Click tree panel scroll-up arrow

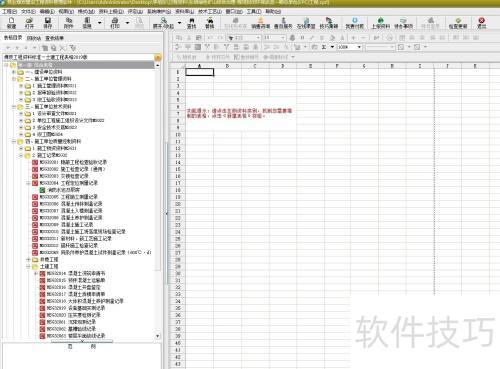coord(158,65)
